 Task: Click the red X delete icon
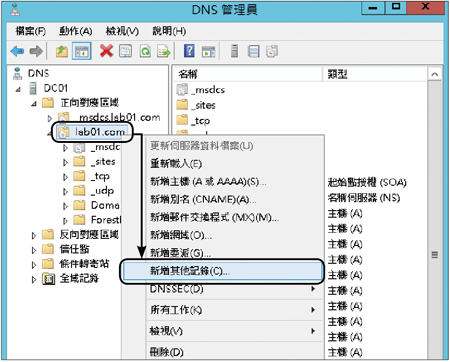106,51
